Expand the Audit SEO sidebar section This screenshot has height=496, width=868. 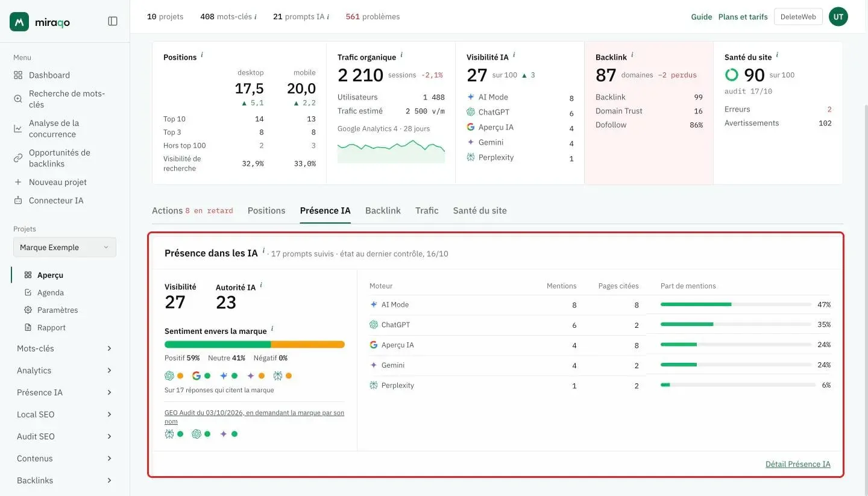coord(64,436)
